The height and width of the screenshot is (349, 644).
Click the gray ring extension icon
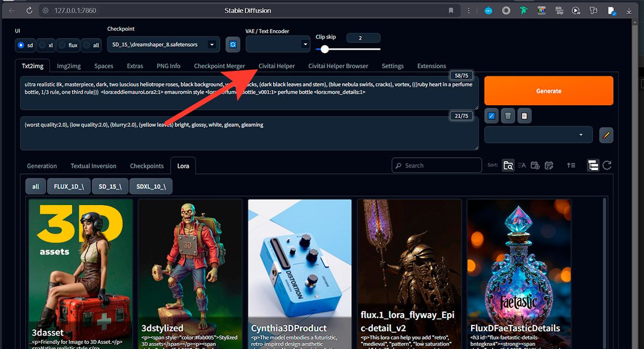point(506,10)
